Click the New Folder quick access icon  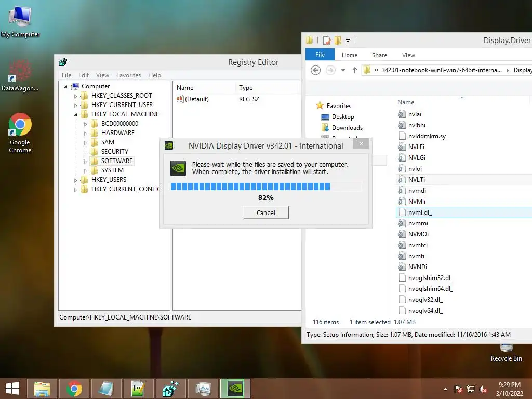[338, 41]
